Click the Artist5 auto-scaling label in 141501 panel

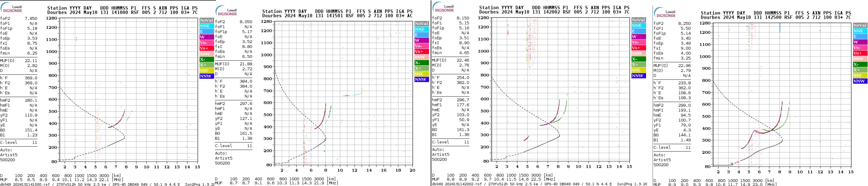pyautogui.click(x=224, y=158)
